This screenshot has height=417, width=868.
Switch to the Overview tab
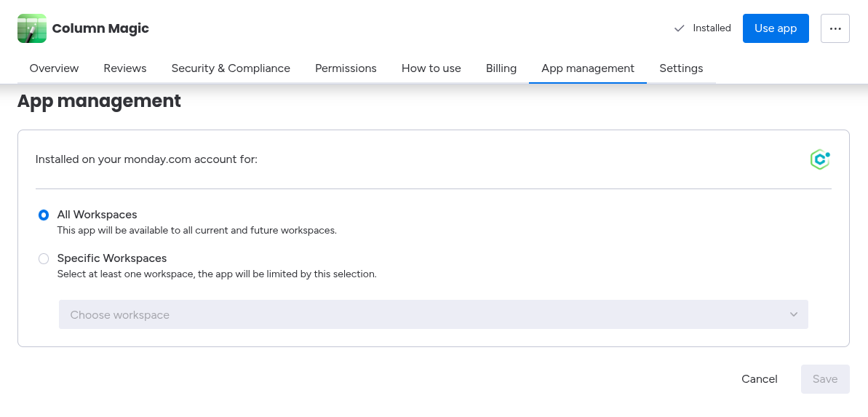pos(54,68)
